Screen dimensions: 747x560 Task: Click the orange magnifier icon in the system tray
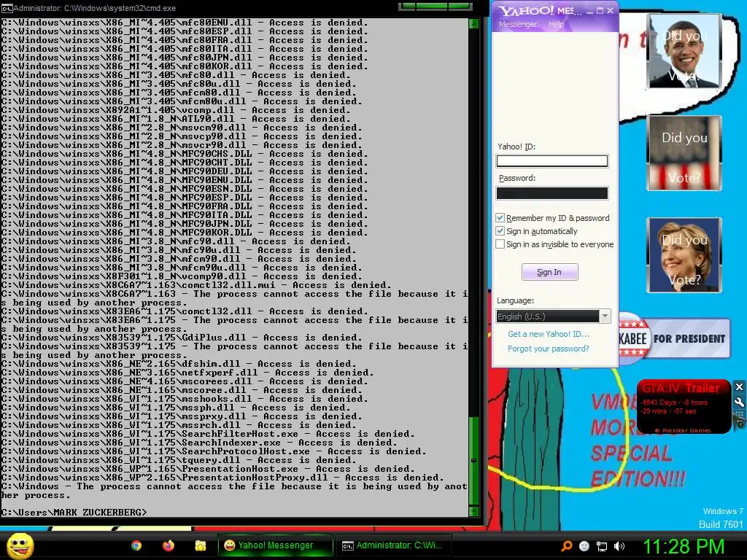click(x=567, y=546)
